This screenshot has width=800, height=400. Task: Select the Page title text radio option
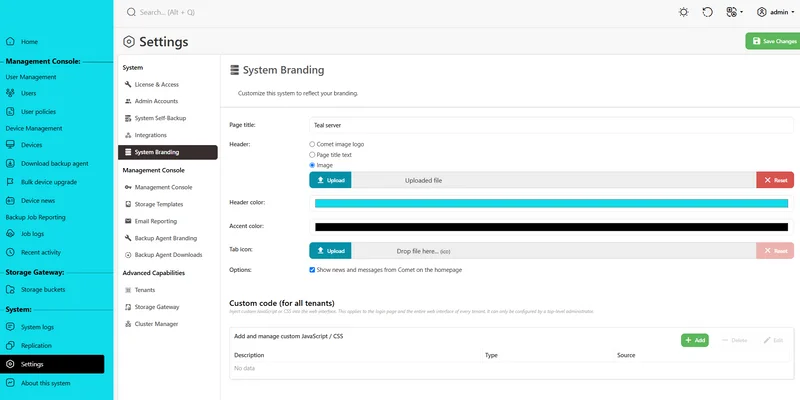click(312, 155)
